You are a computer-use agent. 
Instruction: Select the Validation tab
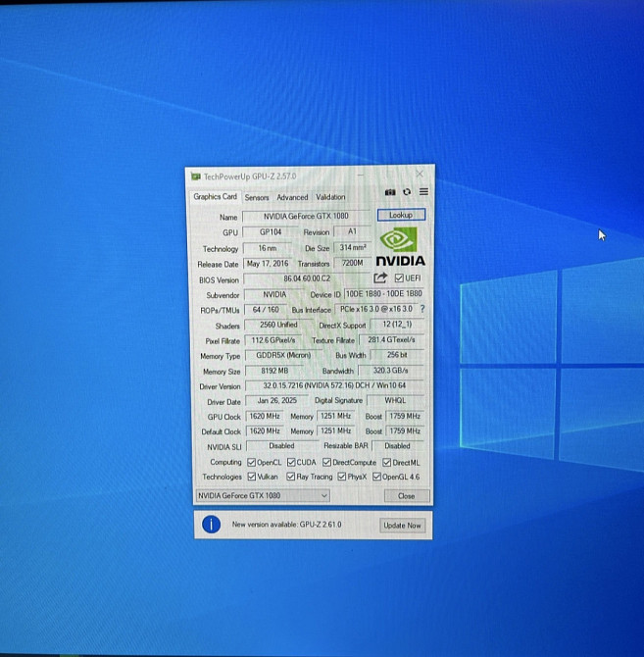click(330, 197)
